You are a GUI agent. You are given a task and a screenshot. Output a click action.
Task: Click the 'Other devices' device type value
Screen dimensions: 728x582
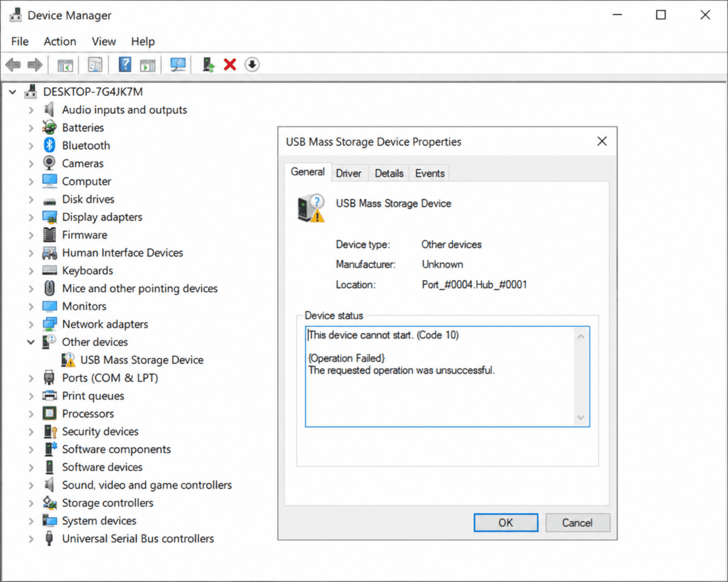pos(451,244)
